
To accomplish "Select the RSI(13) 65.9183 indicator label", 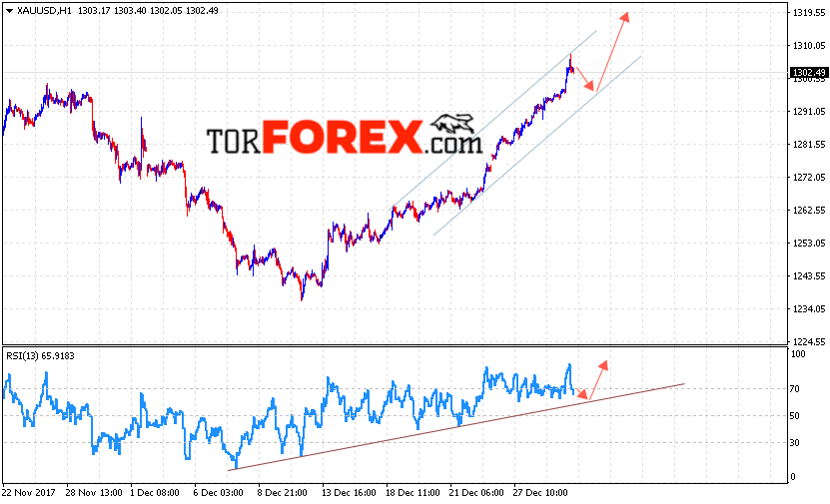I will click(40, 356).
